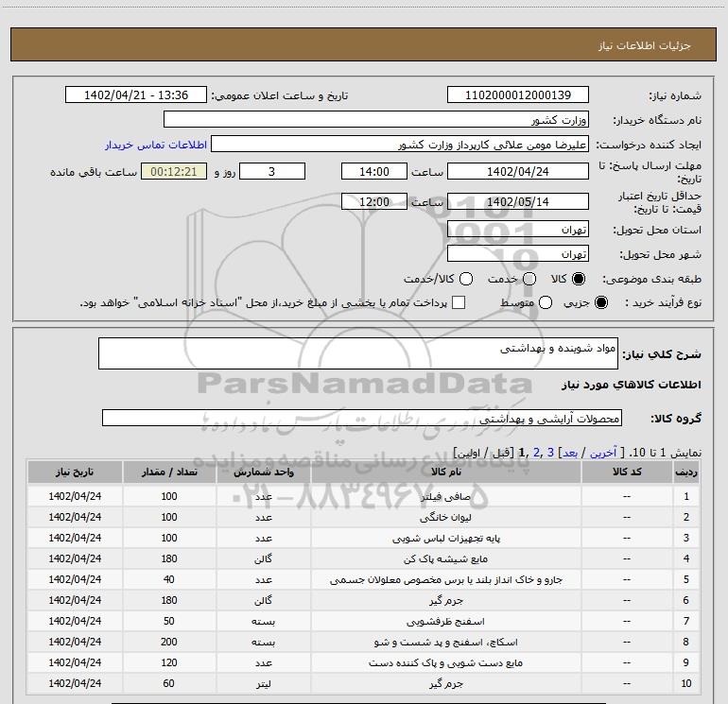Click the بعد pagination link
Screen dimensions: 728x704
point(570,453)
